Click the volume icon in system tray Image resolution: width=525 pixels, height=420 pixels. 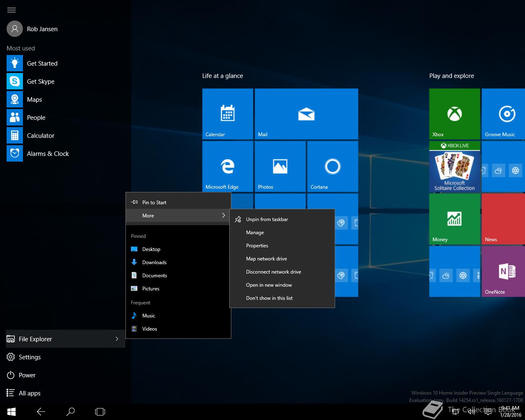(x=471, y=411)
